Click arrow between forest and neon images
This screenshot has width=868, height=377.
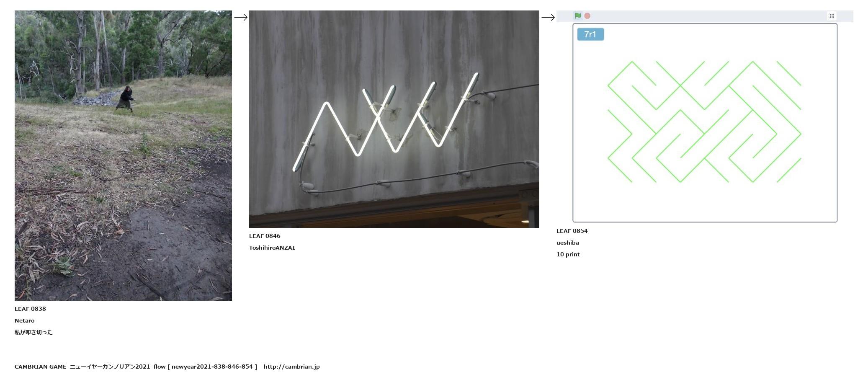point(241,17)
